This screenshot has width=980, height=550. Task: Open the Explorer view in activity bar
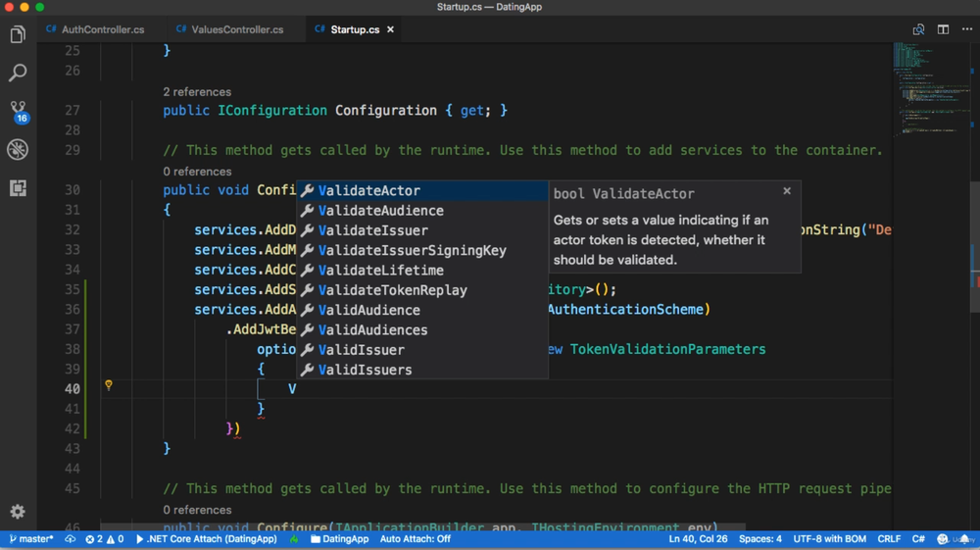pyautogui.click(x=18, y=35)
